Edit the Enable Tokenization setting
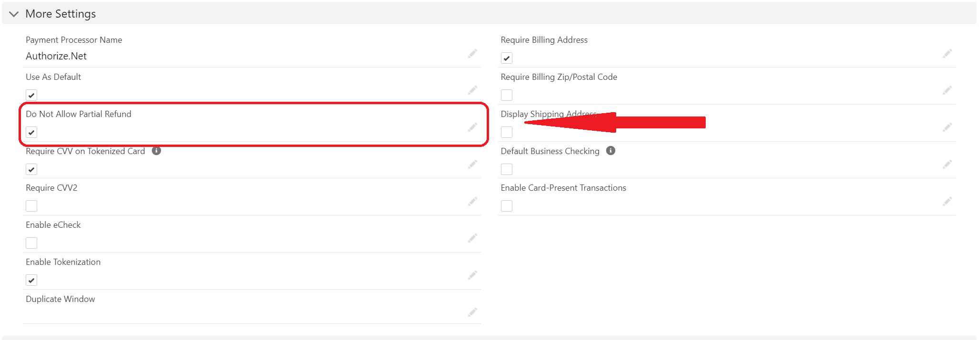The image size is (980, 340). tap(472, 275)
